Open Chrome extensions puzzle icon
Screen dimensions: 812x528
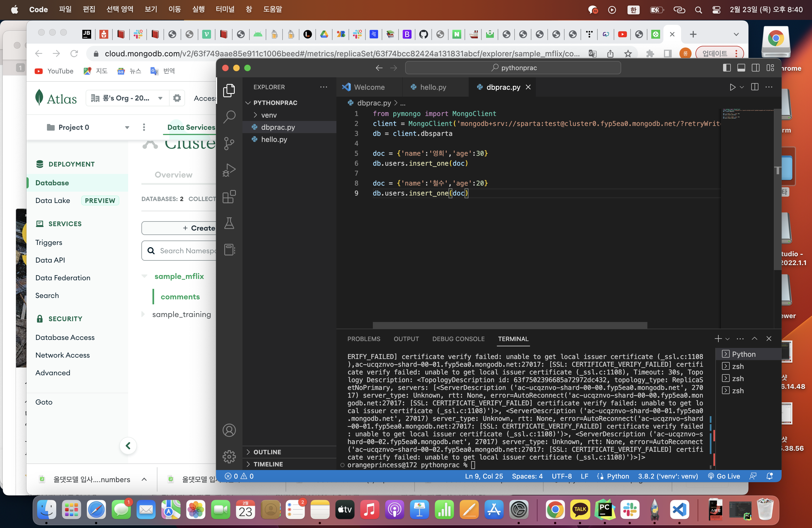[650, 54]
